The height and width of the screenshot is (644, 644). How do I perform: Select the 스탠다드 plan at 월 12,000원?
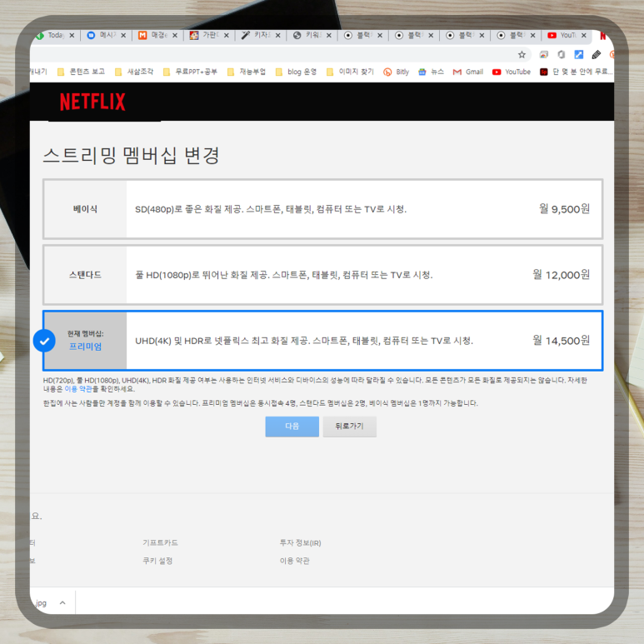322,275
